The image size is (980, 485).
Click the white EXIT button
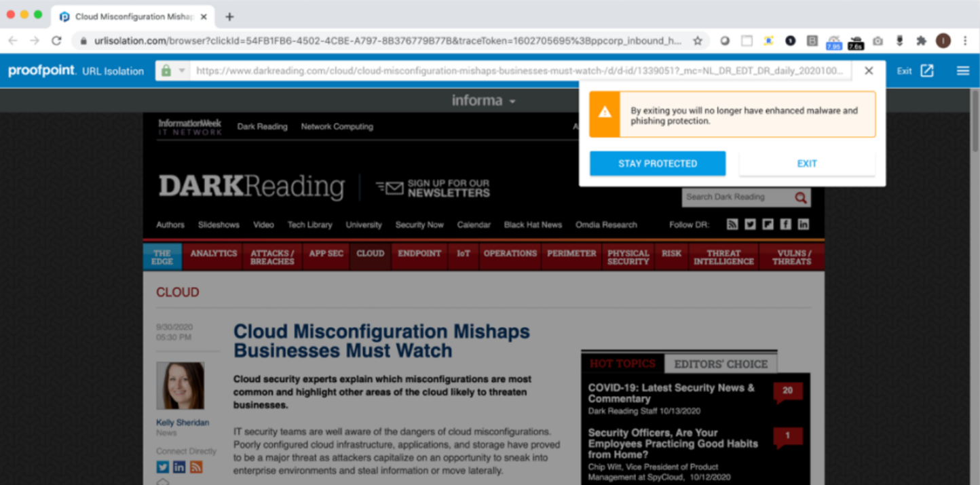(x=807, y=163)
